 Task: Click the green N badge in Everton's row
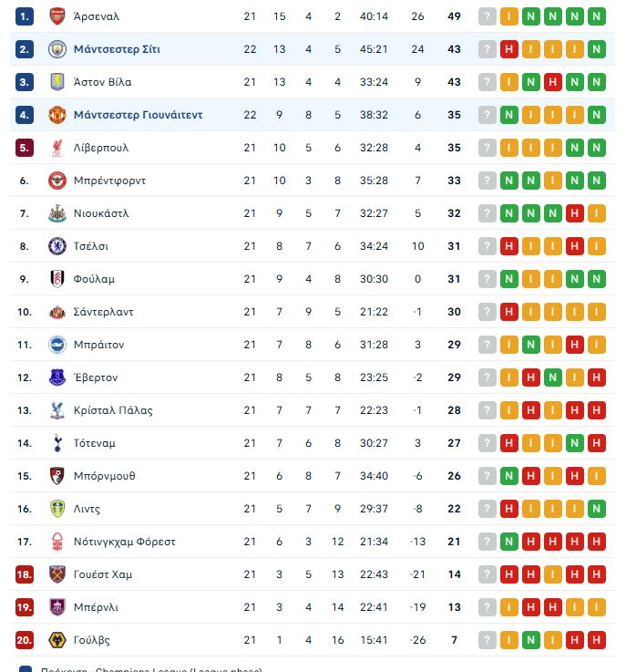pyautogui.click(x=553, y=377)
